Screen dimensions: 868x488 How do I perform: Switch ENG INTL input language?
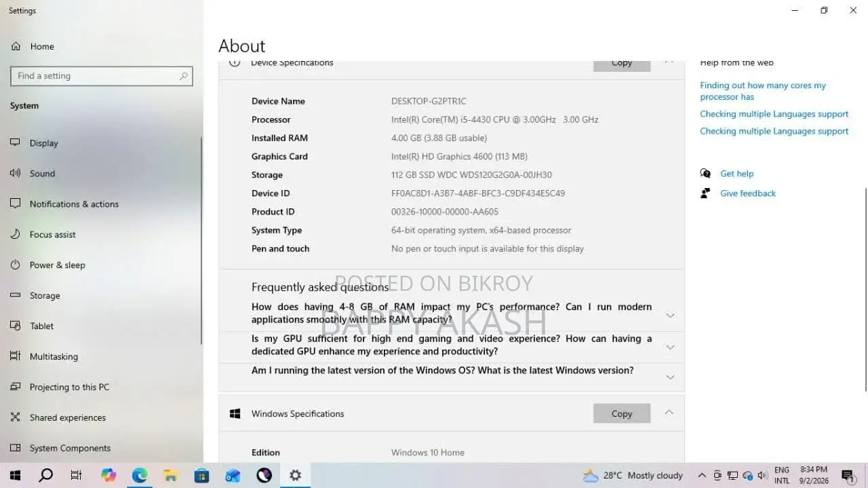coord(782,475)
